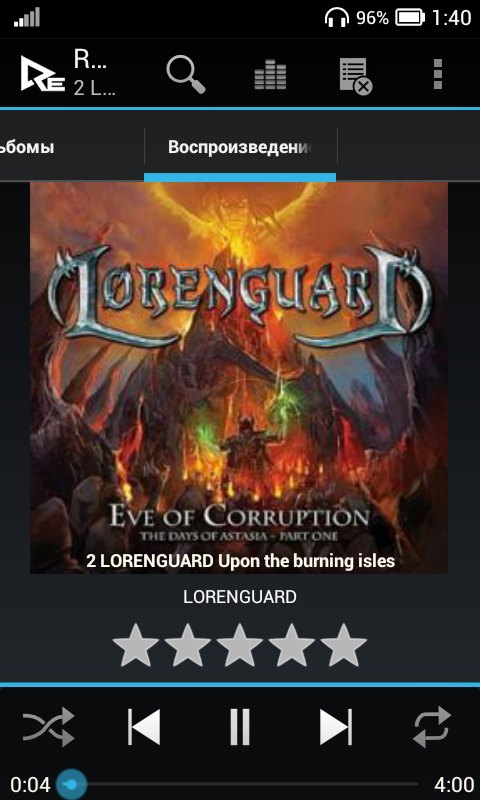Screen dimensions: 480x800
Task: Rate the track one star
Action: [x=135, y=645]
